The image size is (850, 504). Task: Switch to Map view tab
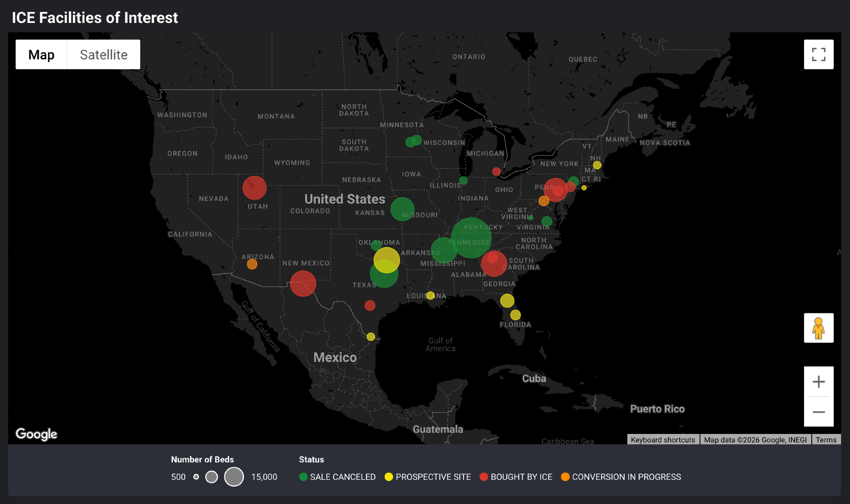point(41,54)
